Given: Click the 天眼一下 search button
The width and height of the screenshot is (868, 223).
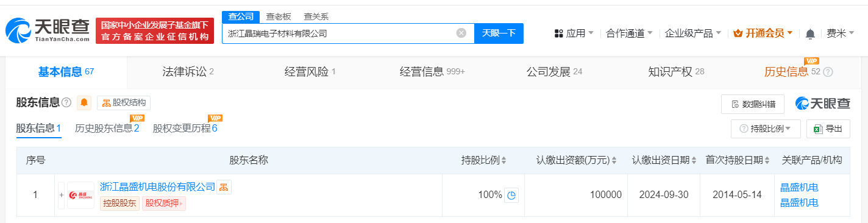Looking at the screenshot, I should coord(499,33).
